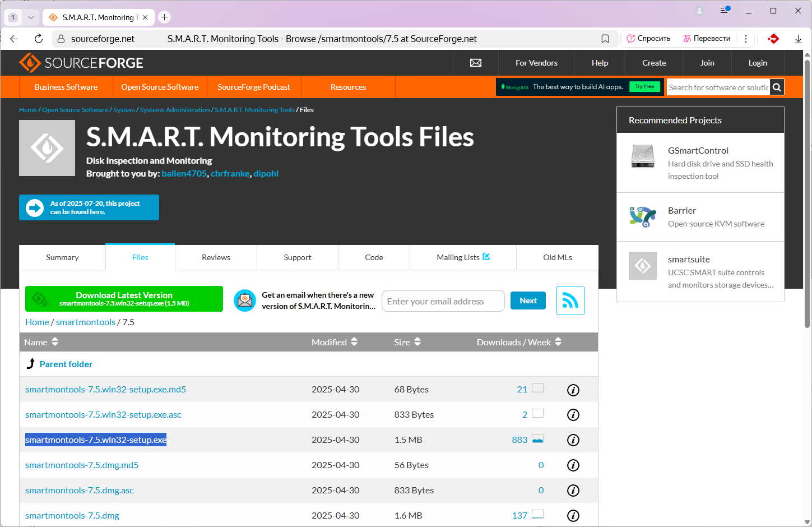
Task: Open contributor dipohl profile
Action: click(x=266, y=174)
